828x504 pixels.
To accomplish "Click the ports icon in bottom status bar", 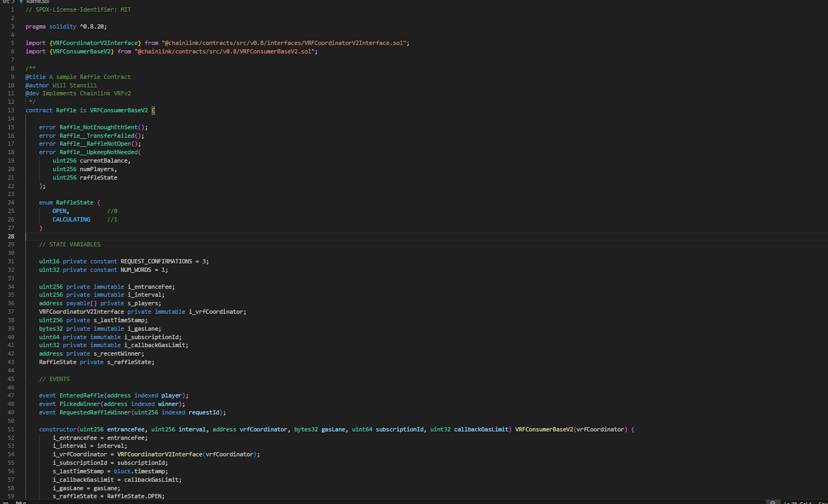I will (19, 503).
